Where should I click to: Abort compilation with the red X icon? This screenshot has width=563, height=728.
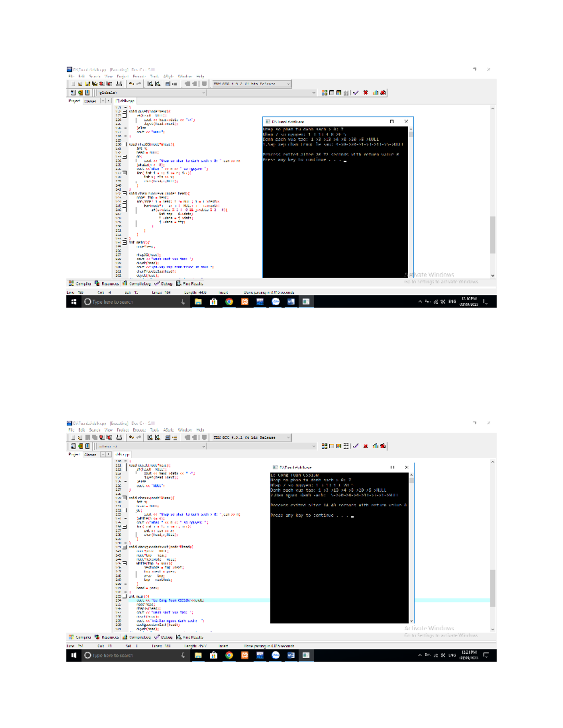365,92
